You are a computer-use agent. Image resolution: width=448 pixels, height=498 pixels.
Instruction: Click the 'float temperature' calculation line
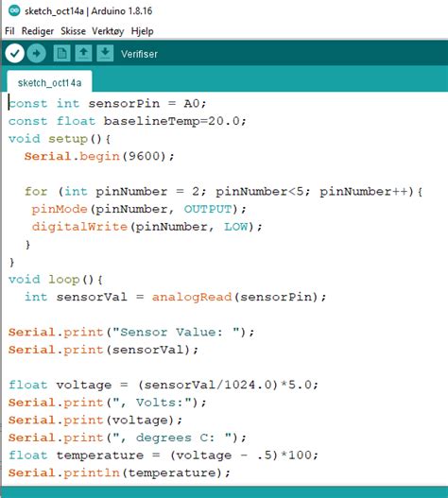click(x=164, y=455)
